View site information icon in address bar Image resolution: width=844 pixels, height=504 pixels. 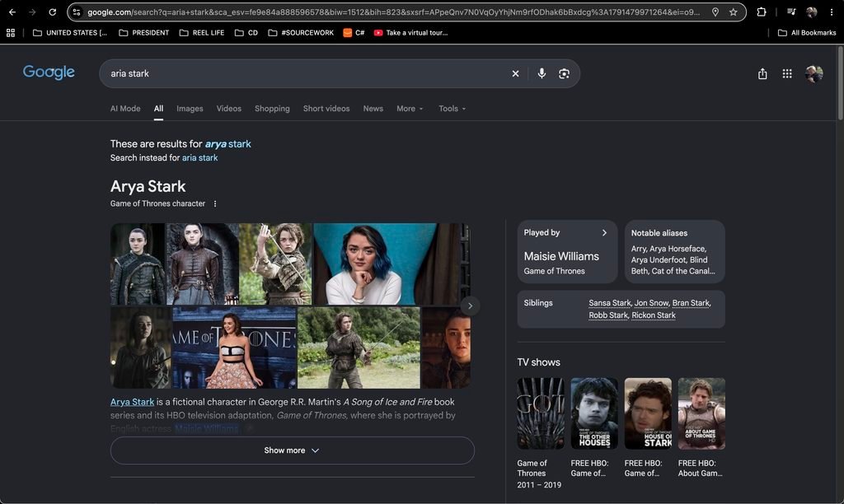click(x=77, y=12)
